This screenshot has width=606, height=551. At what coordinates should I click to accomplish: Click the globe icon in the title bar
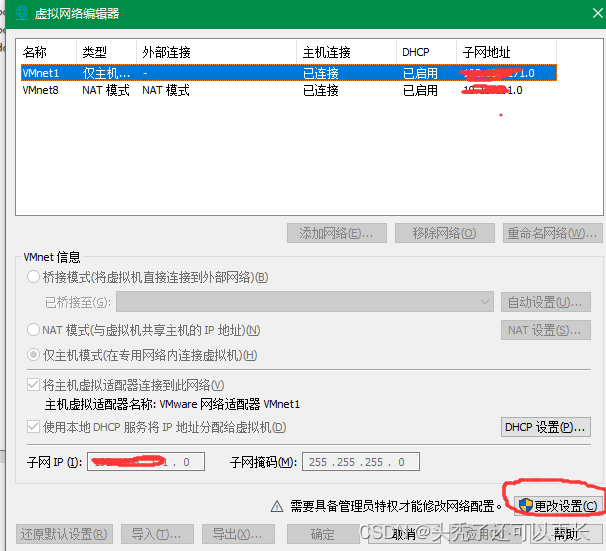pyautogui.click(x=22, y=13)
